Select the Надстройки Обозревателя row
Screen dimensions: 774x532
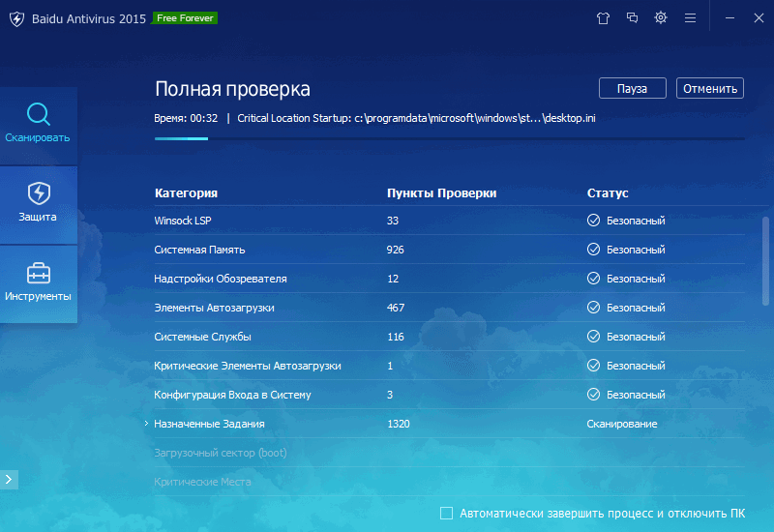pyautogui.click(x=450, y=279)
